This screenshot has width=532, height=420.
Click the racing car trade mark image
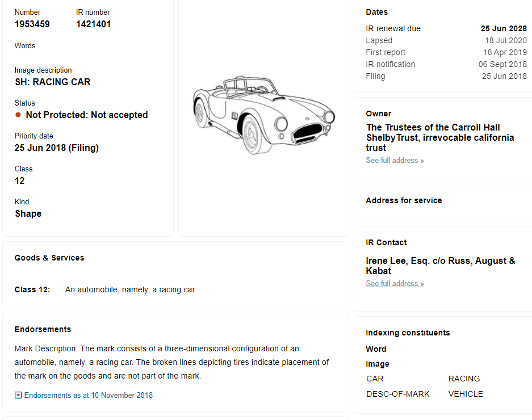click(264, 115)
